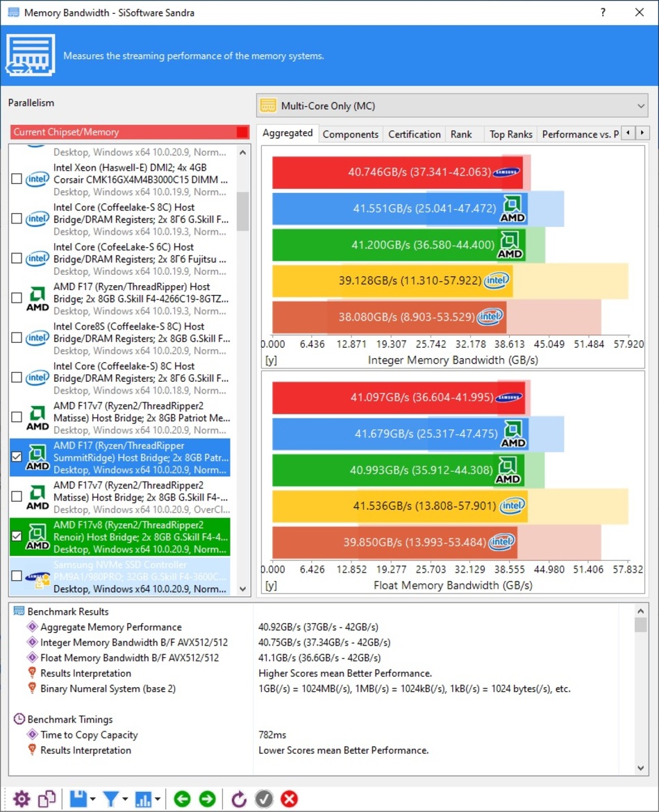659x812 pixels.
Task: Click the copy icon in the bottom toolbar
Action: [x=47, y=799]
